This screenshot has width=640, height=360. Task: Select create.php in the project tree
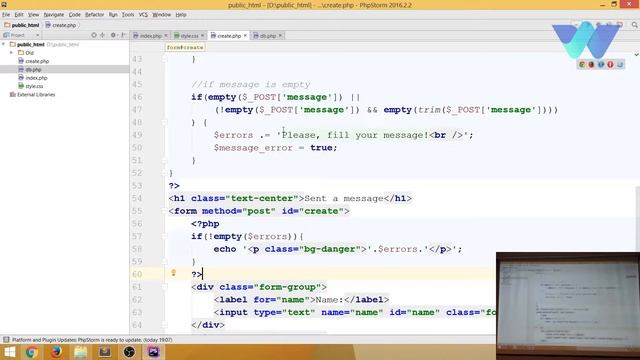tap(37, 61)
